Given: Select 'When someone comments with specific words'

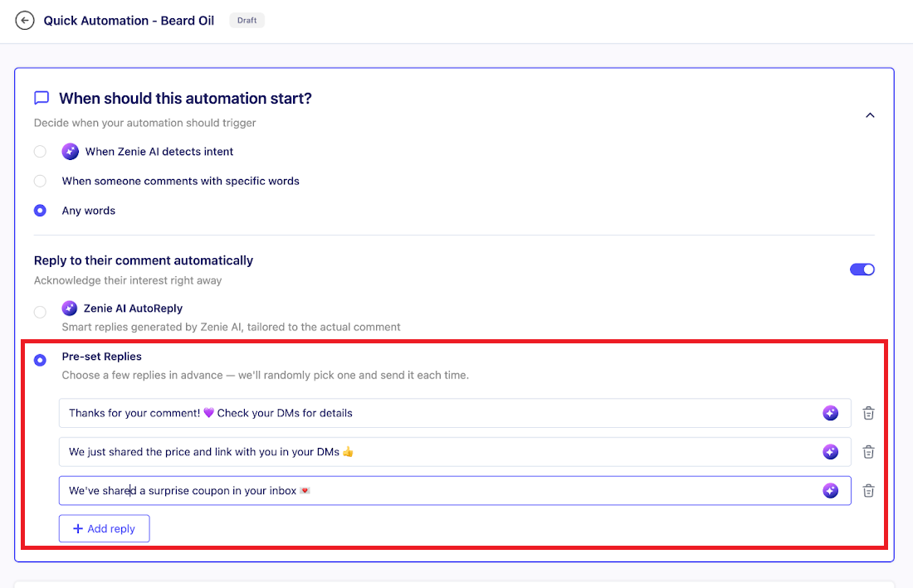Looking at the screenshot, I should [40, 181].
